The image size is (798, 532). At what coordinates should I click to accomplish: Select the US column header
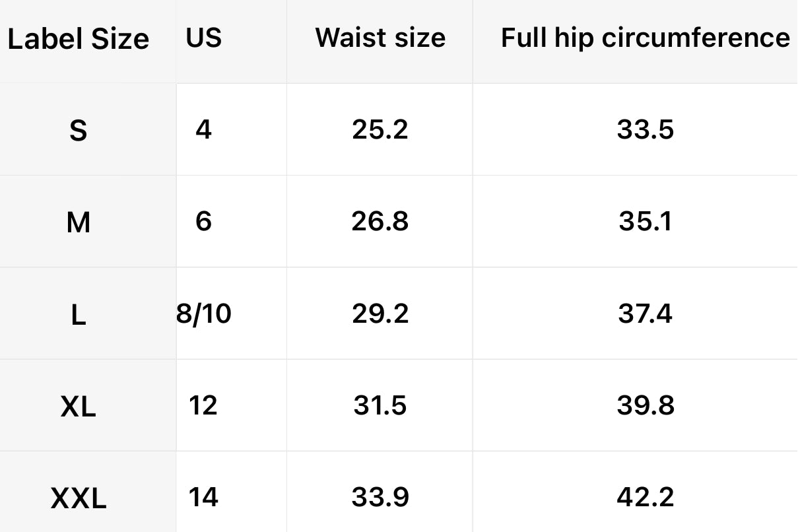tap(203, 38)
